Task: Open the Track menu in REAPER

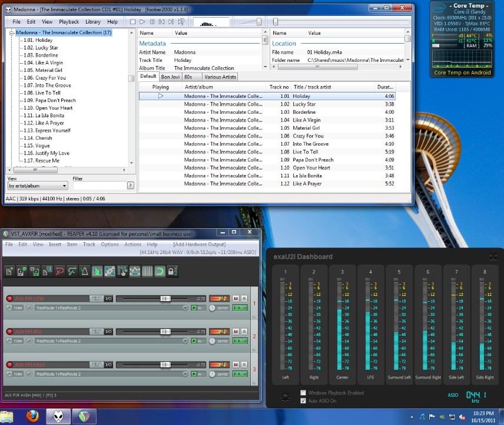Action: click(x=89, y=245)
